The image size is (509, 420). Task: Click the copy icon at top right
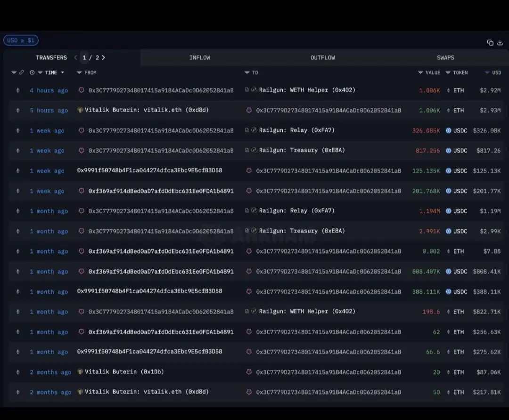point(490,42)
